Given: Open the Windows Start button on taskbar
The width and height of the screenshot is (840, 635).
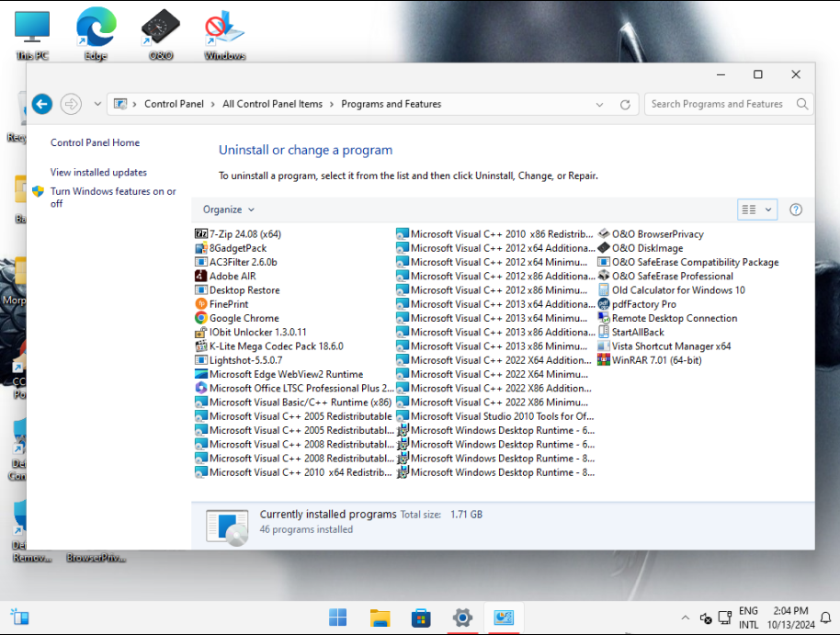Looking at the screenshot, I should (x=337, y=618).
